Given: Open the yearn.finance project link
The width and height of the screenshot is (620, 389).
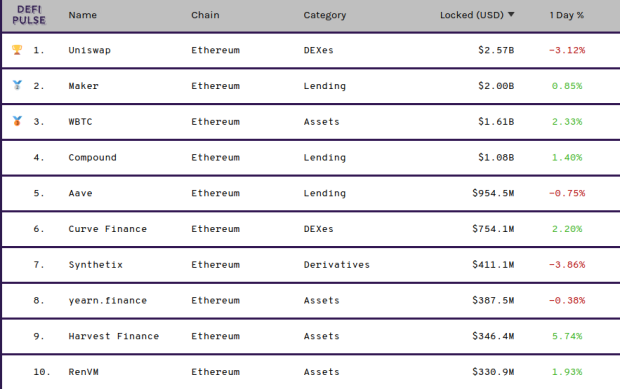Looking at the screenshot, I should 108,300.
